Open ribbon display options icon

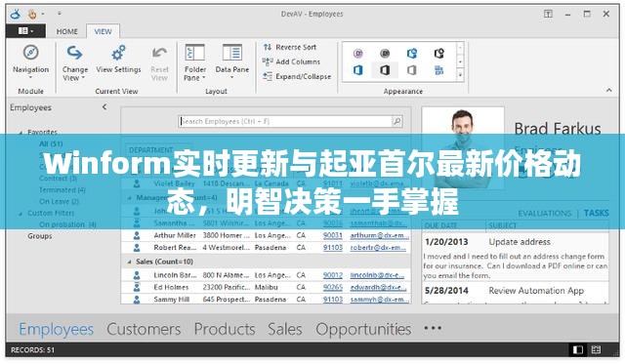(549, 14)
